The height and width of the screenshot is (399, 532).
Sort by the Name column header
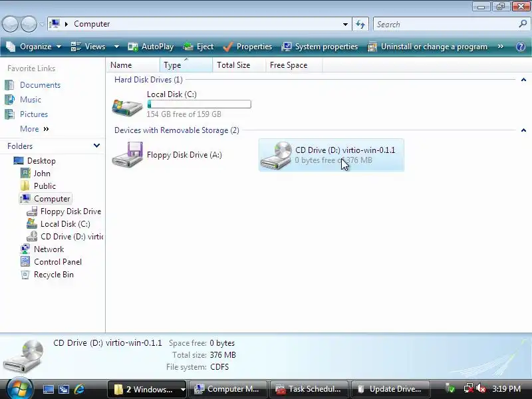click(x=133, y=65)
